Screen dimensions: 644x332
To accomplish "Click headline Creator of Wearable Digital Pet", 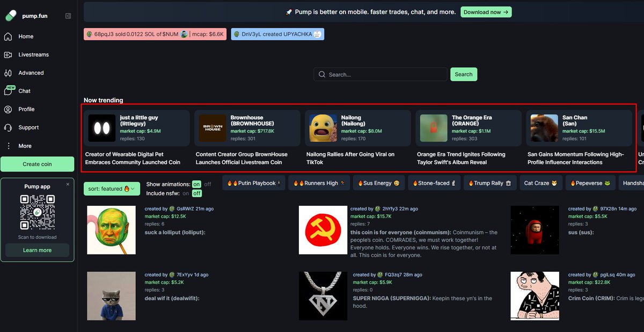I will tap(133, 158).
